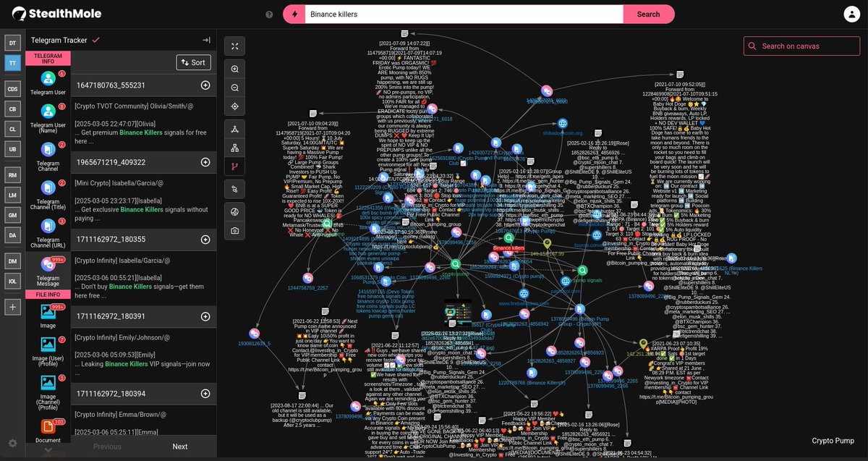The height and width of the screenshot is (461, 868).
Task: Select the TT Telegram Tracker module
Action: [12, 63]
